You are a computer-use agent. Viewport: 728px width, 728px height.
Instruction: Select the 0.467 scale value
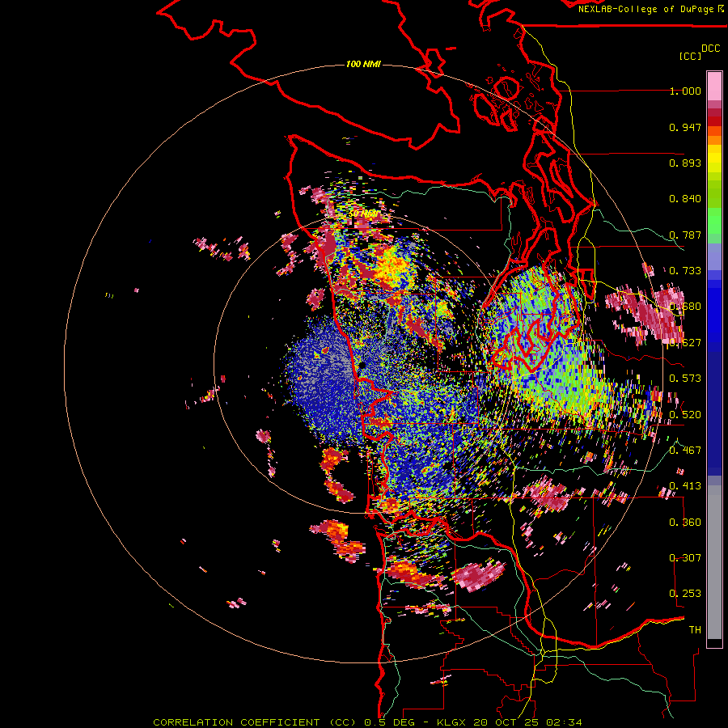coord(685,450)
